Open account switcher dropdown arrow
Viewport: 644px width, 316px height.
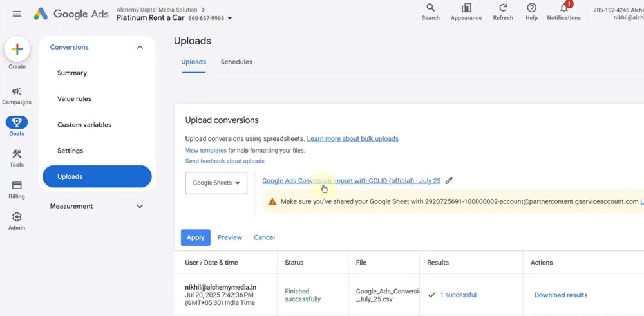tap(230, 18)
